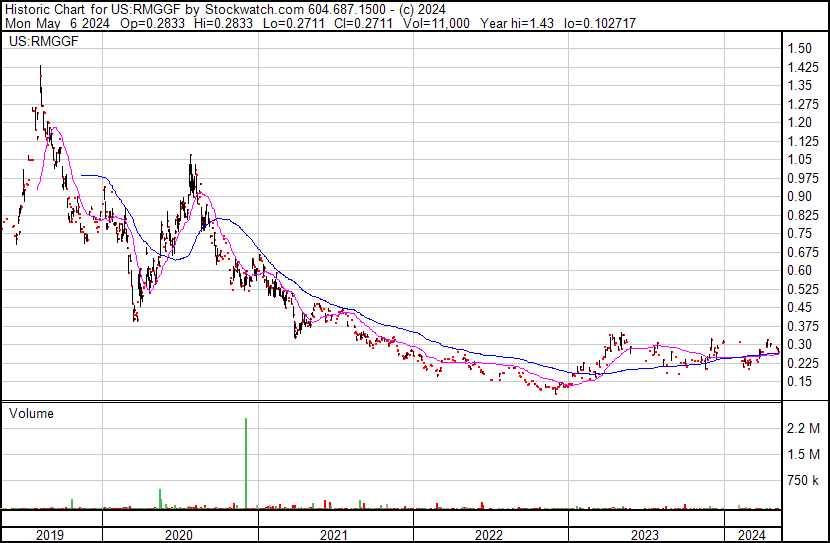Click the 0.375 price axis label

tap(803, 327)
